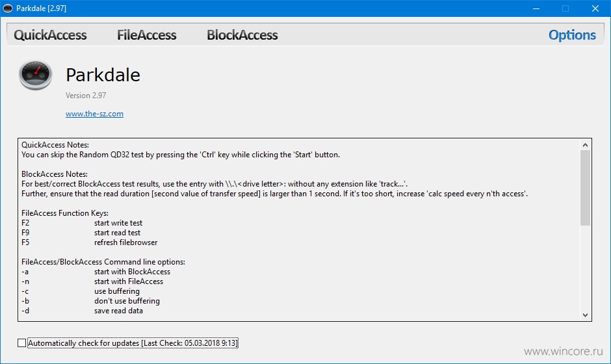Click the scrollbar track below the thumb
This screenshot has height=364, width=611.
tap(585, 268)
